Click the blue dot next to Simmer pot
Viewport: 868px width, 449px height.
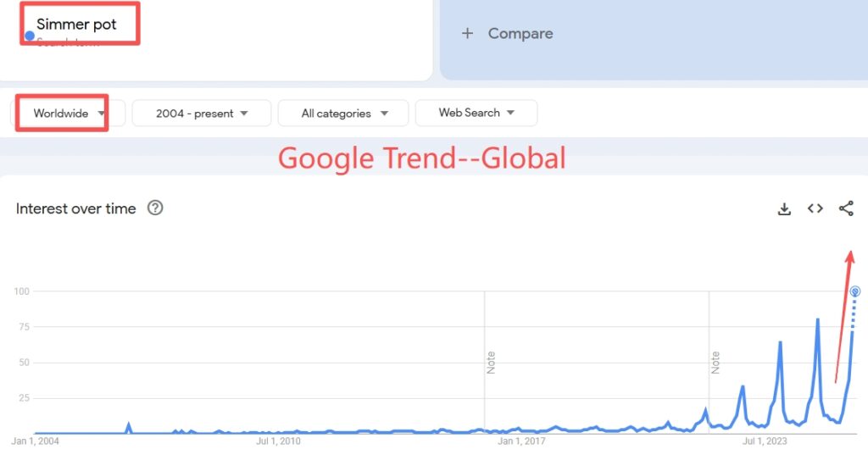pyautogui.click(x=30, y=36)
